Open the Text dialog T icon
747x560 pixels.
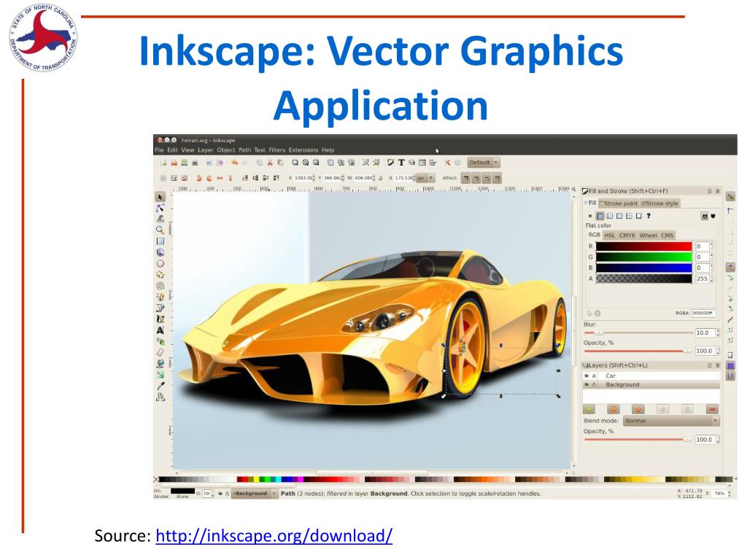401,163
